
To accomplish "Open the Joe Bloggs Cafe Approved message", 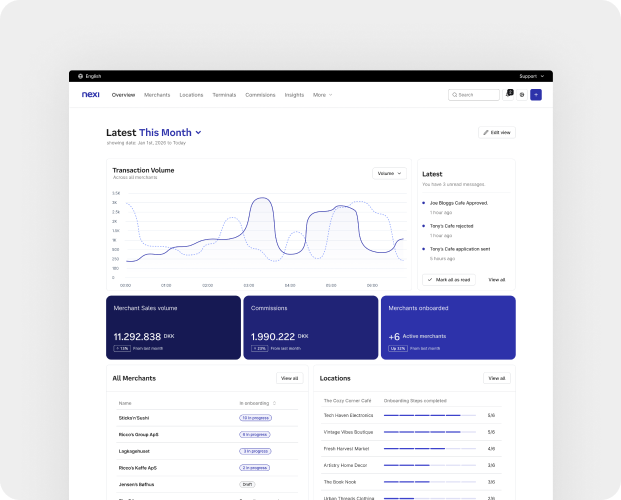I will [x=459, y=202].
